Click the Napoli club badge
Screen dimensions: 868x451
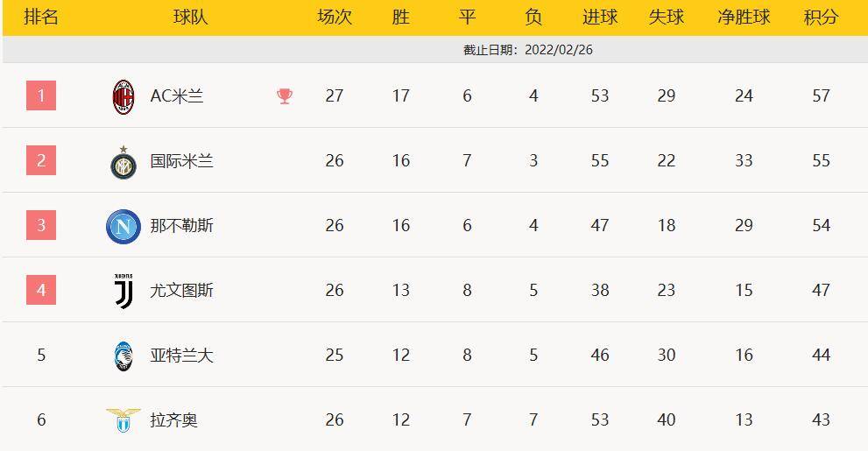click(123, 227)
